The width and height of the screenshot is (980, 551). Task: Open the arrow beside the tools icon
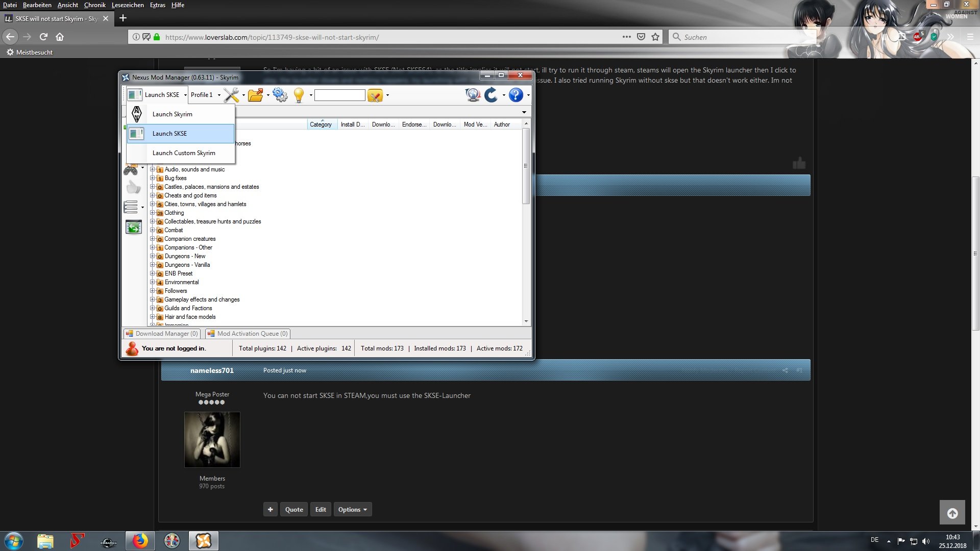[243, 95]
